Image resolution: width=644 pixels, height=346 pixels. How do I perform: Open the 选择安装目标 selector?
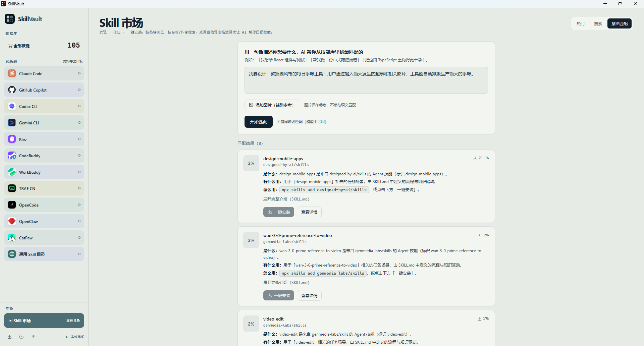73,61
